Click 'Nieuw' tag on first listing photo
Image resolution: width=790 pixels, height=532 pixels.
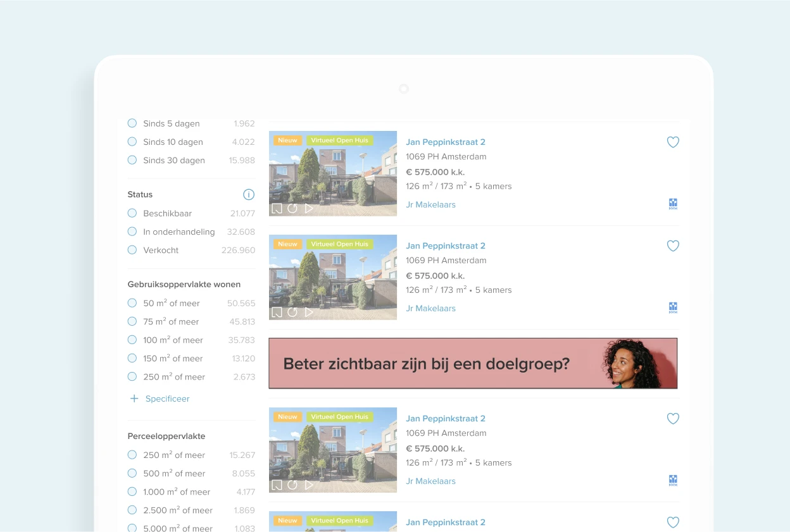coord(287,140)
